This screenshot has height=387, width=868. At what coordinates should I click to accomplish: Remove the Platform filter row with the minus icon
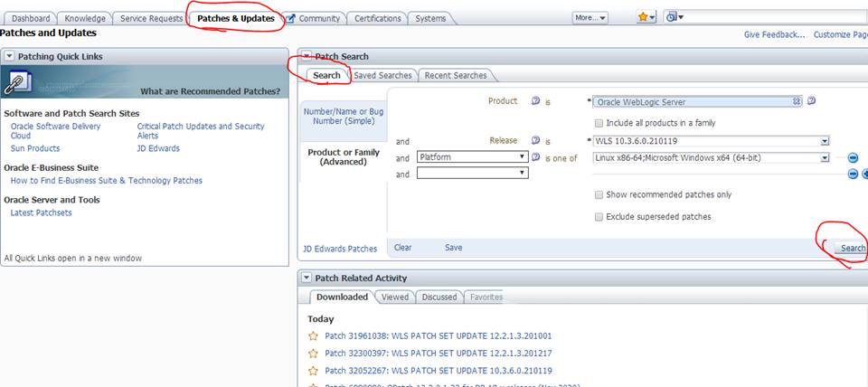tap(853, 158)
